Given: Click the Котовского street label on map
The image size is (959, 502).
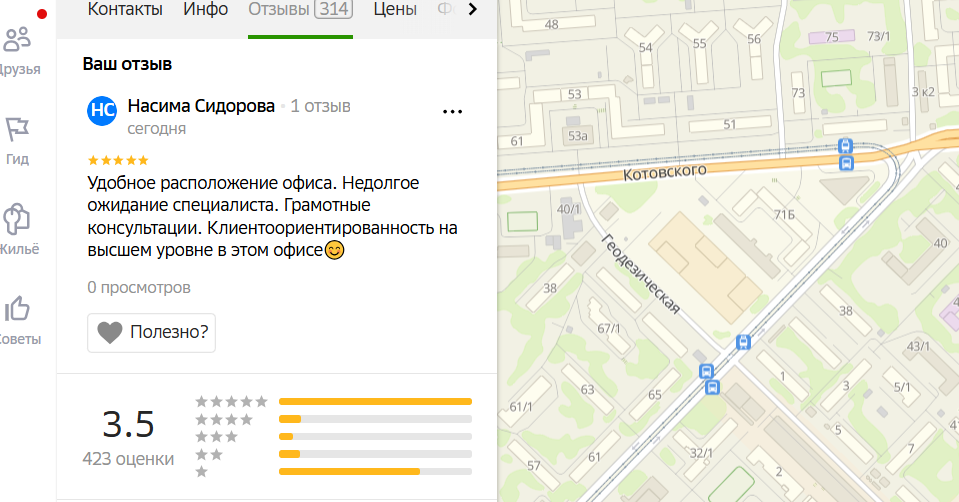Looking at the screenshot, I should pyautogui.click(x=665, y=172).
